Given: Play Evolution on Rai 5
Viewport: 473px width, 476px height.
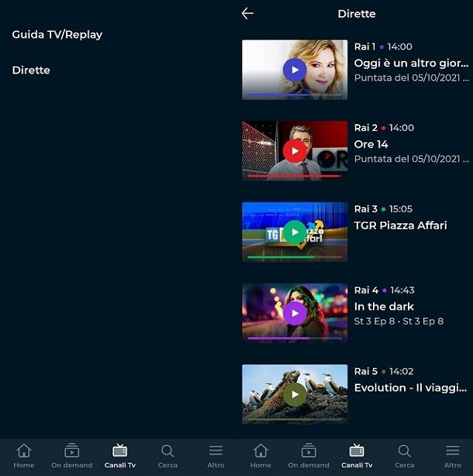Looking at the screenshot, I should [x=295, y=395].
